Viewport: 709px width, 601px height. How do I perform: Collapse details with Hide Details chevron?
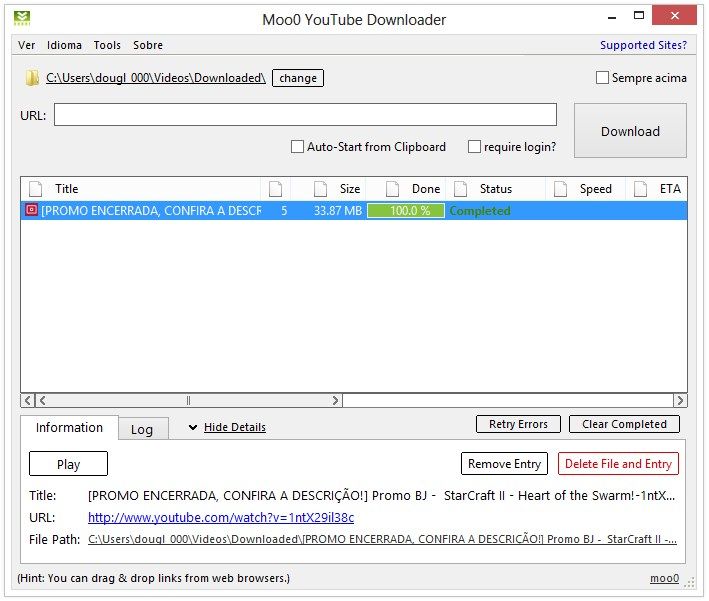[193, 427]
